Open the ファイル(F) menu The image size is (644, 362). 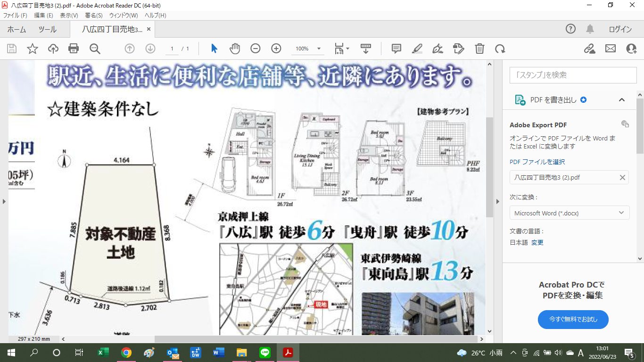(x=15, y=16)
